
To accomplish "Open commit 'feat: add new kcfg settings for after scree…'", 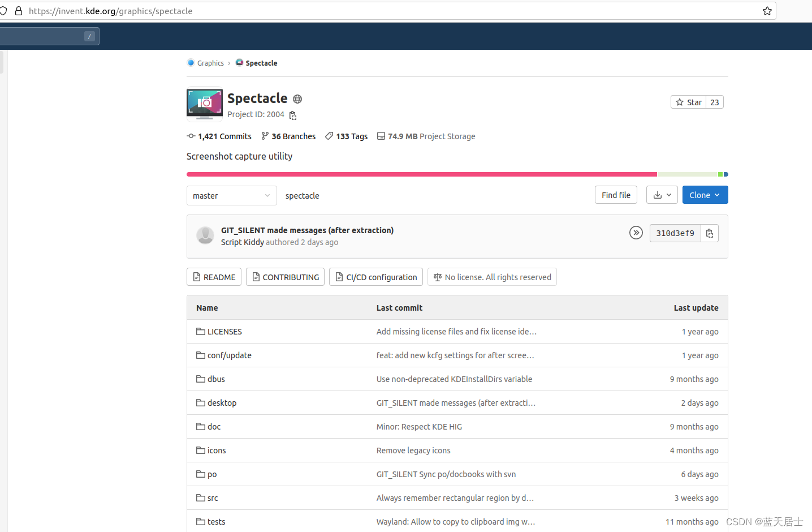I will 455,355.
